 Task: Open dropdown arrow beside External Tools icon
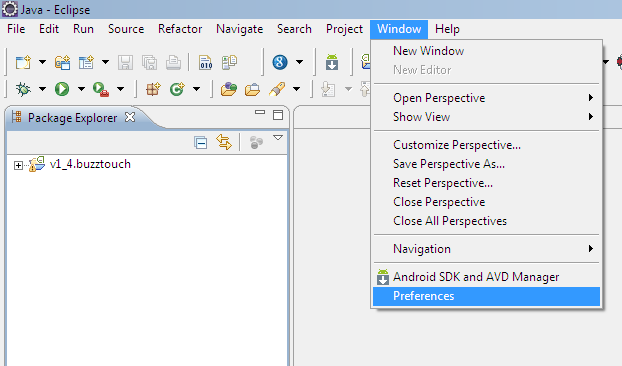coord(120,89)
